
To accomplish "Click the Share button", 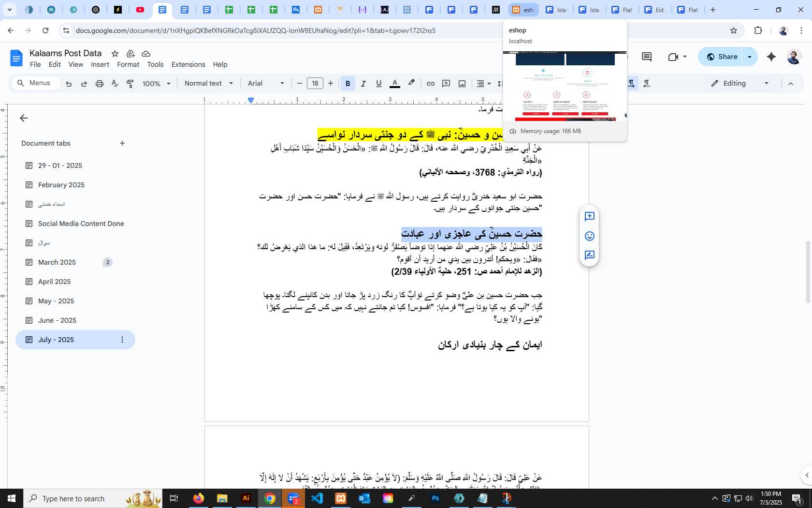I will coord(722,57).
